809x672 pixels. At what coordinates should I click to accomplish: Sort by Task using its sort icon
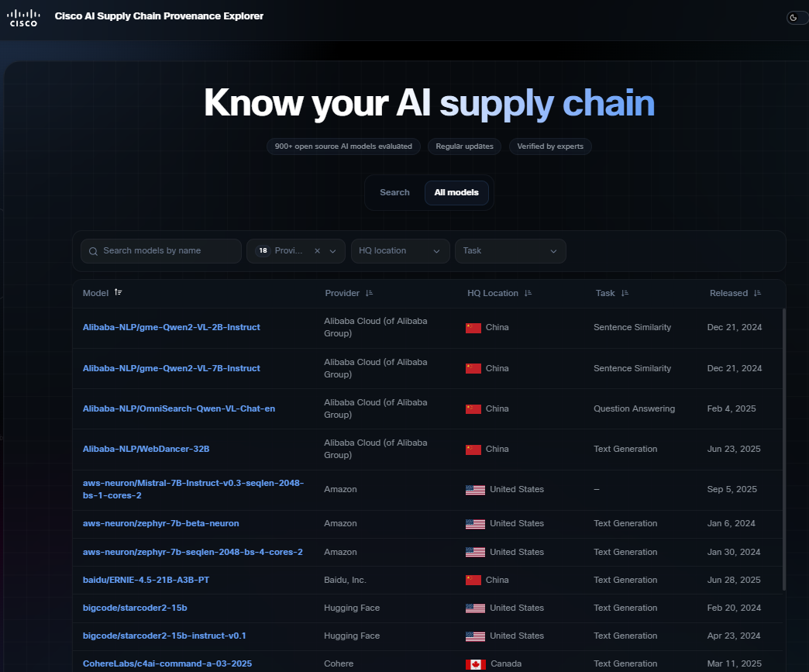pos(625,293)
